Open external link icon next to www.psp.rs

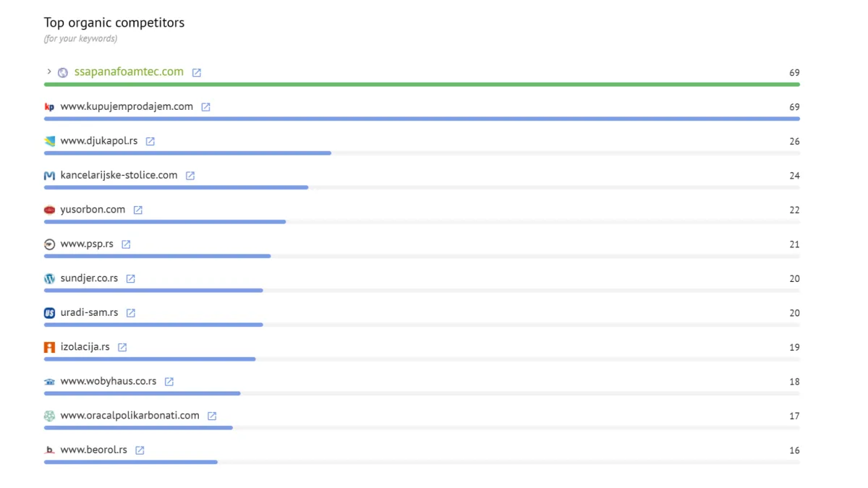[x=126, y=244]
